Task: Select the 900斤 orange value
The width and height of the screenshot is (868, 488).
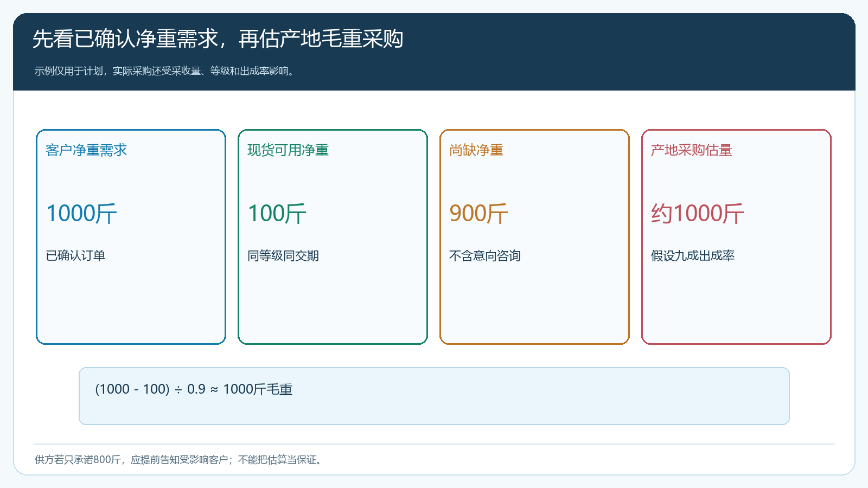Action: pos(478,213)
